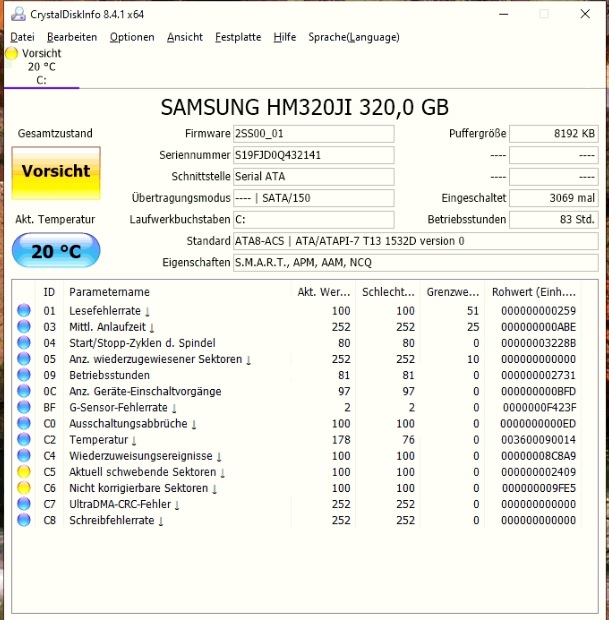This screenshot has height=620, width=609.
Task: Click the blue status orb for Lesefehlerrate
Action: tap(24, 310)
